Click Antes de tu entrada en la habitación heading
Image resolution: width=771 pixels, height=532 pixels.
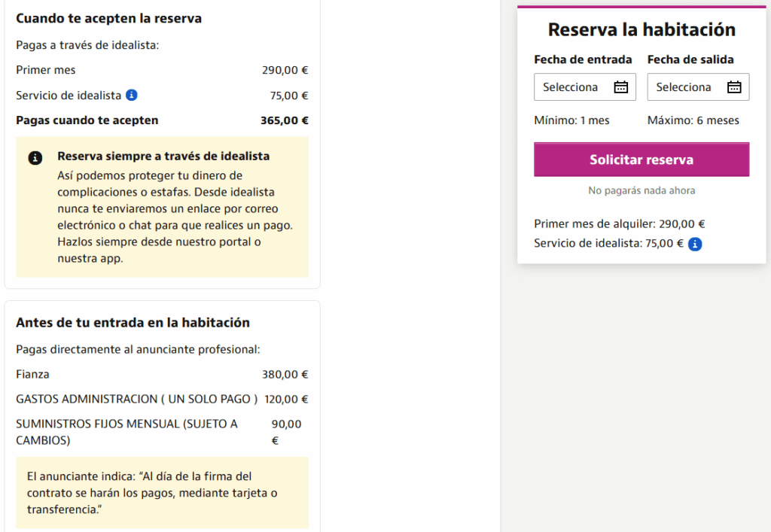point(133,323)
